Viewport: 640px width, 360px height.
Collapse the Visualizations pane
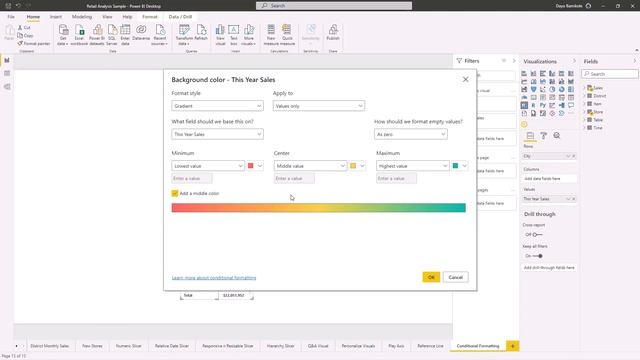pos(574,61)
